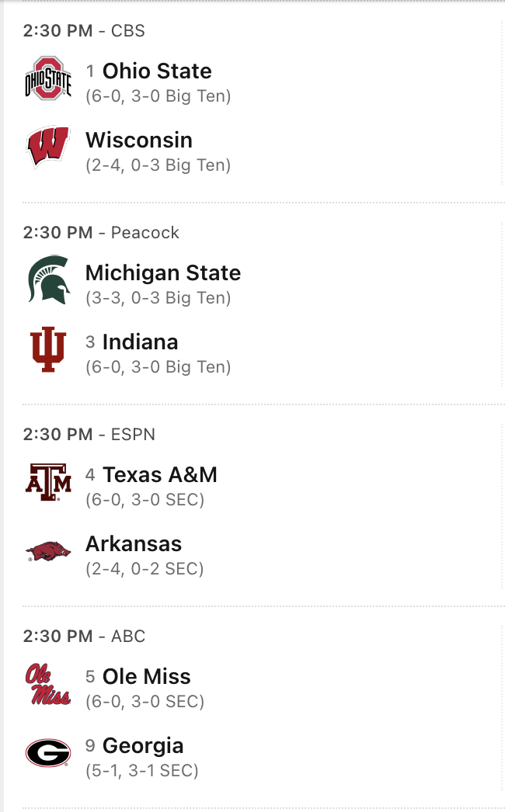Click the 2:30 PM ABC game header
The width and height of the screenshot is (505, 812).
coord(84,637)
